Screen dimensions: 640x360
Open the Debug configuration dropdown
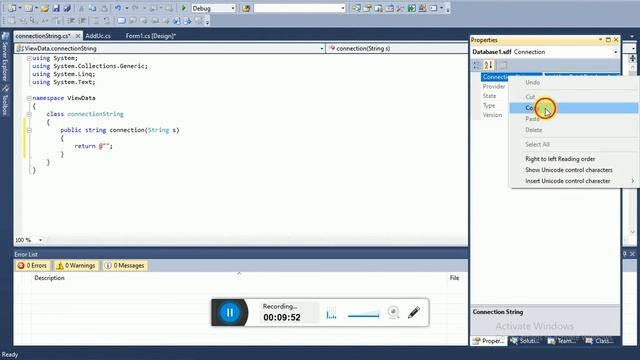click(233, 8)
